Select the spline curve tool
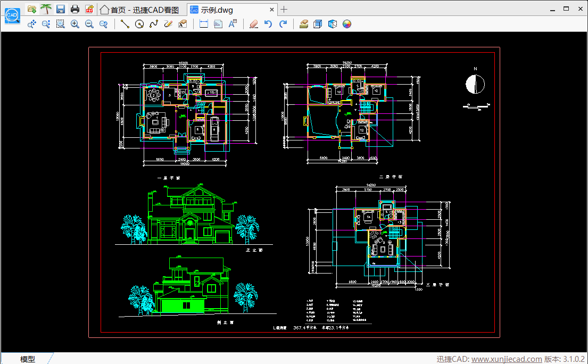Screen dimensions: 588x364 tap(154, 24)
